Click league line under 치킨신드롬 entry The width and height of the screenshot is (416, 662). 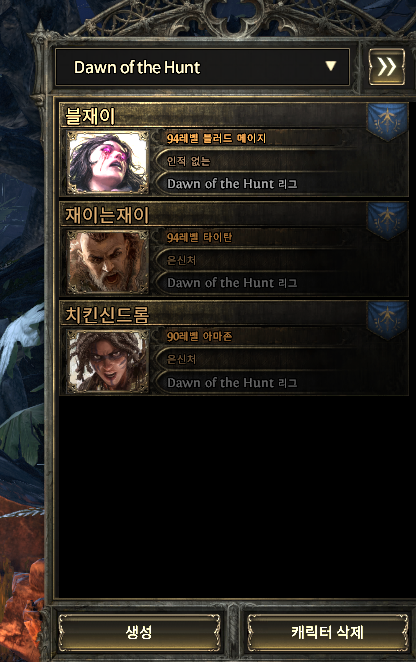tap(232, 383)
